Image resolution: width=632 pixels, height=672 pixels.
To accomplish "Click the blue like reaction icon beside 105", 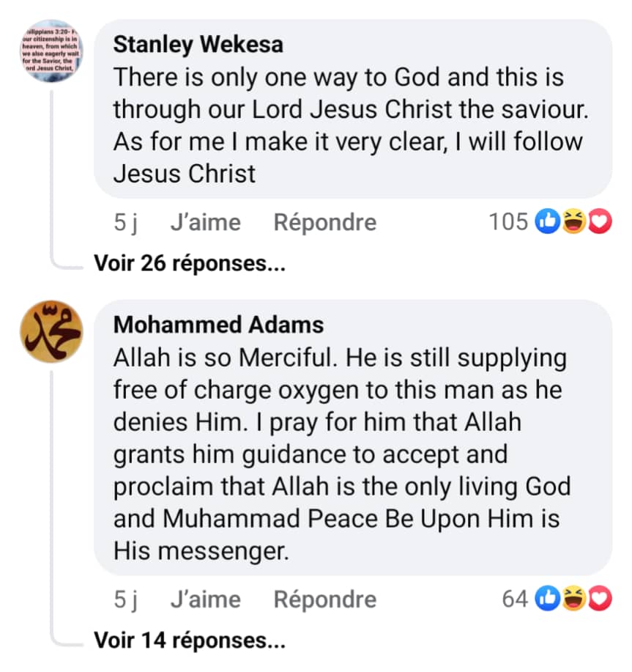I will [x=547, y=221].
